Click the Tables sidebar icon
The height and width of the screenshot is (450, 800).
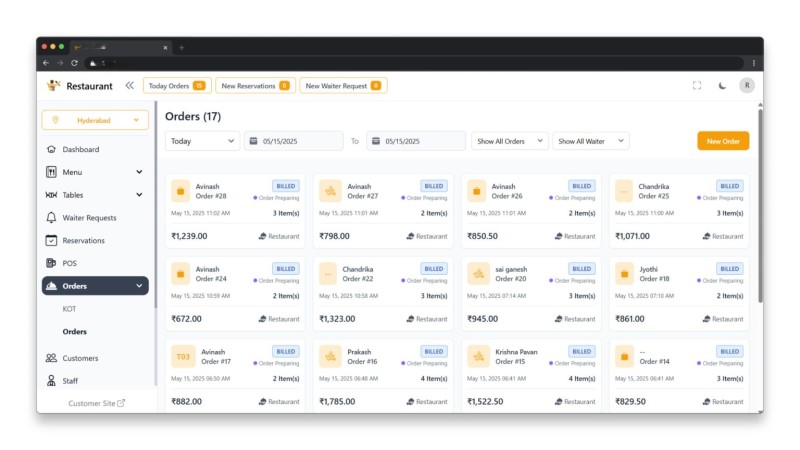click(x=51, y=195)
